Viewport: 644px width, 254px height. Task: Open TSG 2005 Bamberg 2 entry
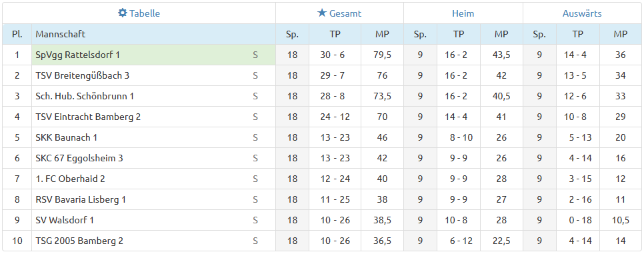pyautogui.click(x=79, y=241)
